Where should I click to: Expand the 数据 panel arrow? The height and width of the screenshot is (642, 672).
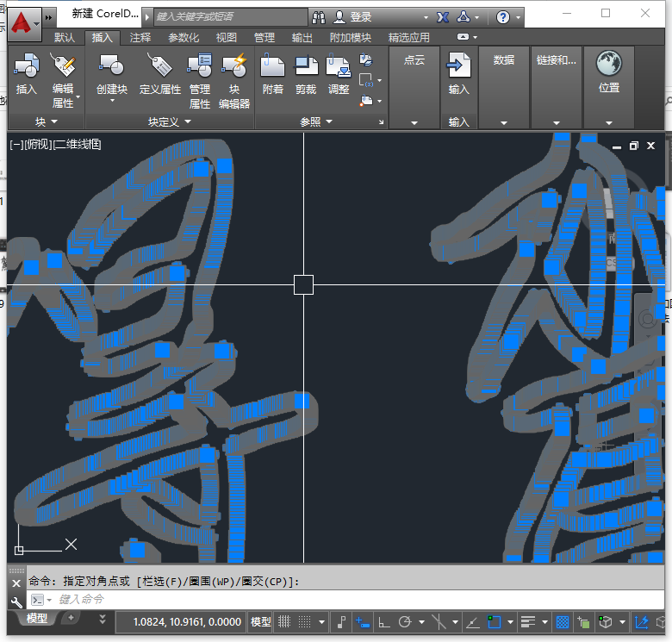point(504,123)
